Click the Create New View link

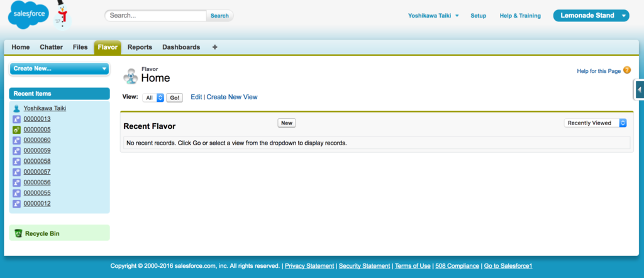(x=232, y=97)
